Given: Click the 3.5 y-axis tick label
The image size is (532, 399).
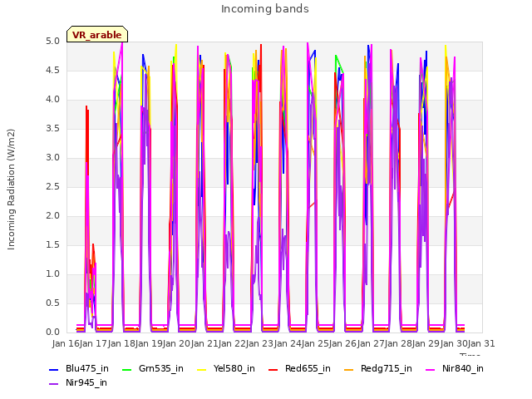Looking at the screenshot, I should click(52, 129).
